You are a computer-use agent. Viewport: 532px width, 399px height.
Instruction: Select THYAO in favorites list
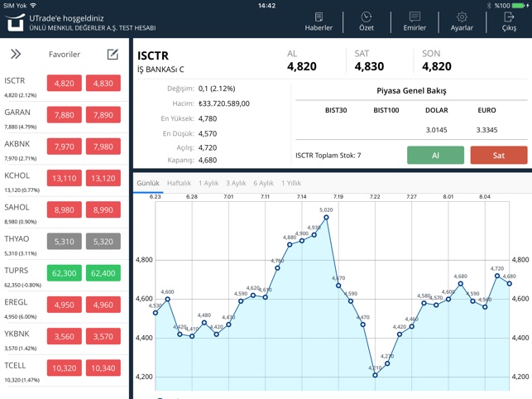pyautogui.click(x=17, y=238)
